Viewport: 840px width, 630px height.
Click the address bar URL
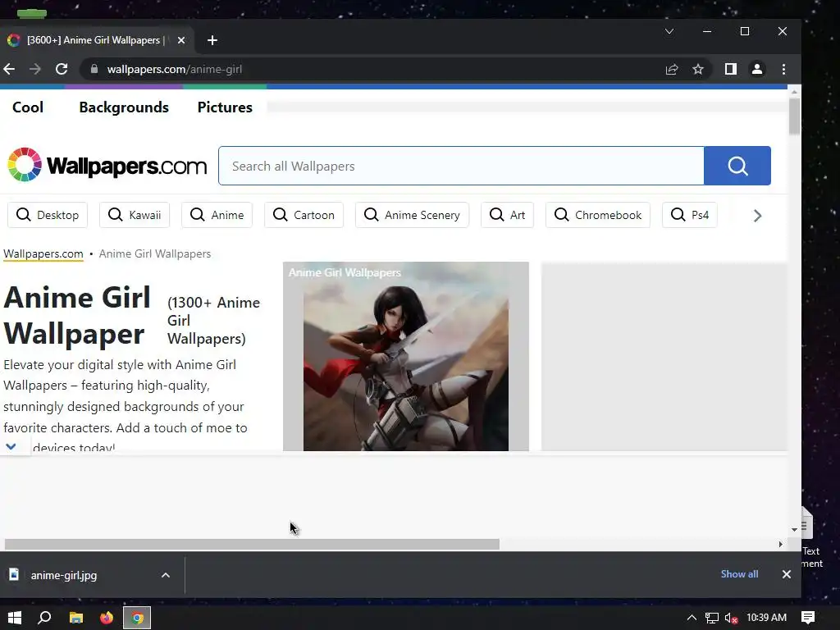pos(174,69)
